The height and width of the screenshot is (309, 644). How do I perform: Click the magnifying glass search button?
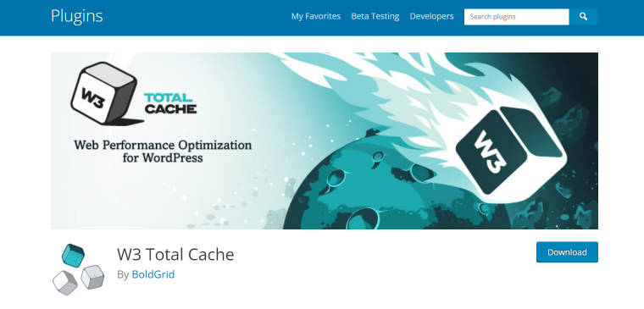pyautogui.click(x=583, y=17)
